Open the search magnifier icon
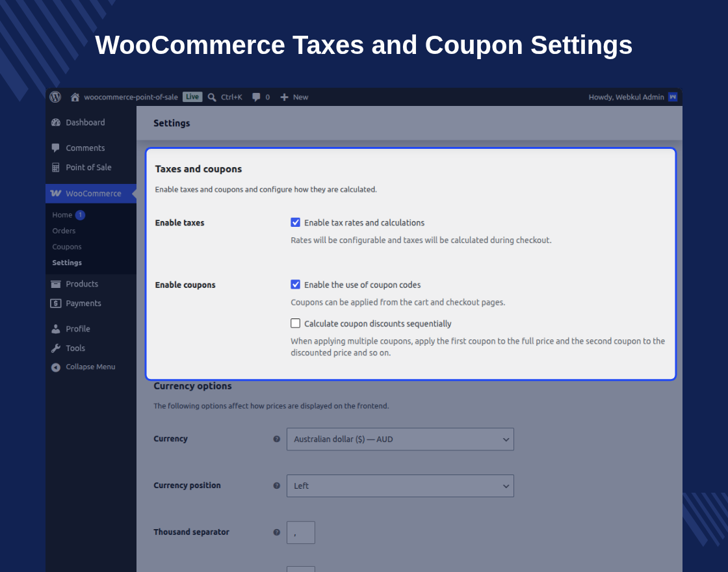 [212, 97]
